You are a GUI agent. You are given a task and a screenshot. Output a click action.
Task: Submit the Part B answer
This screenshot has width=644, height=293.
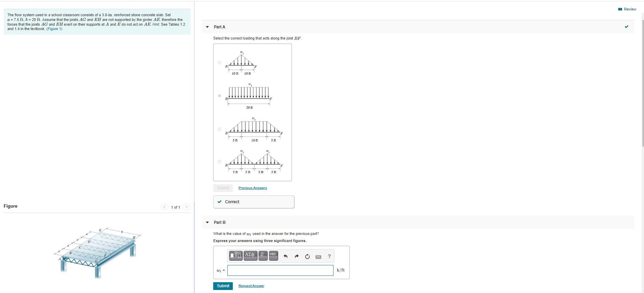[223, 286]
